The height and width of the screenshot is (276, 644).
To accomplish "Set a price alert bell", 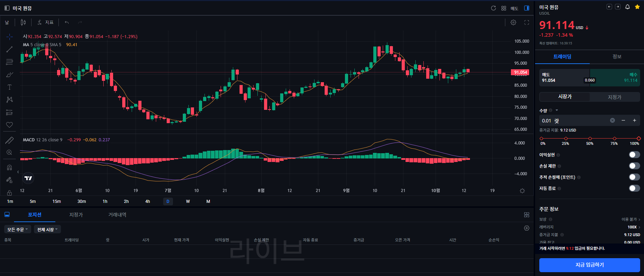I will click(x=628, y=7).
